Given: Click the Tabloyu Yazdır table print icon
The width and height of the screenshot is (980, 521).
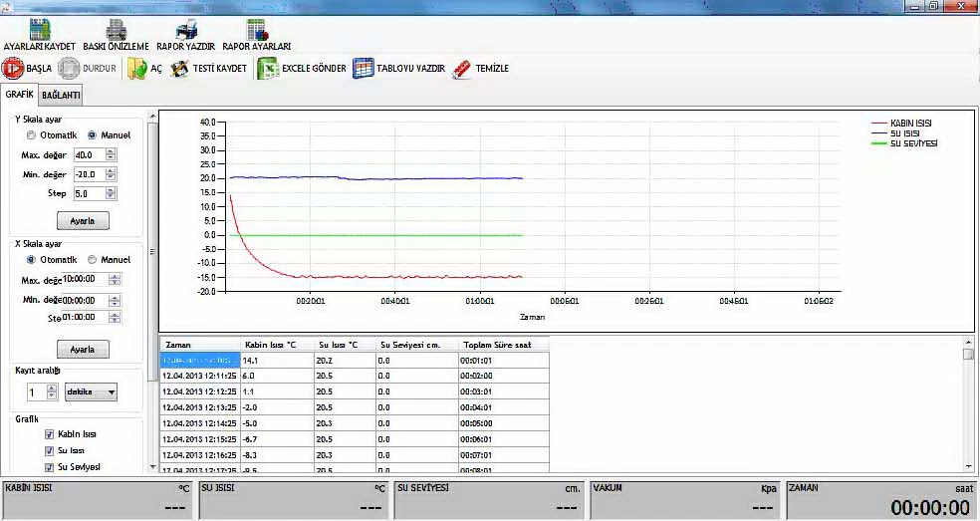Looking at the screenshot, I should [363, 69].
